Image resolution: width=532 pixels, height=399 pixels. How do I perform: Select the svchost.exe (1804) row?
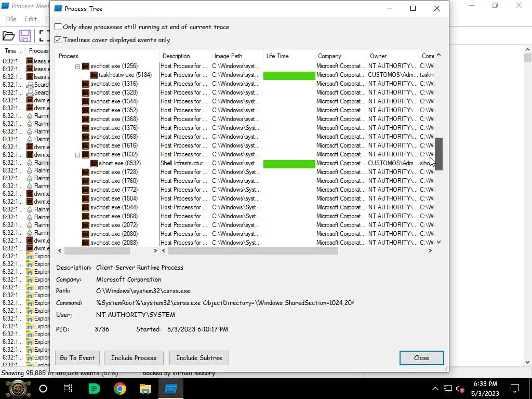tap(246, 198)
